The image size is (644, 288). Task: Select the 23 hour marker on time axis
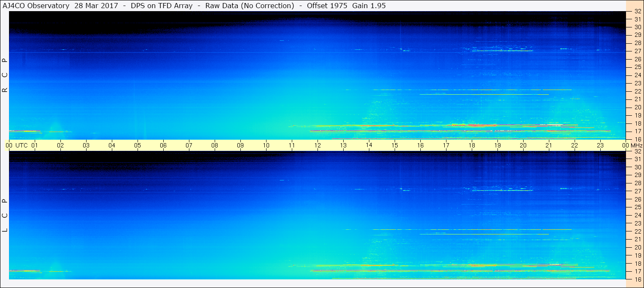click(x=600, y=145)
